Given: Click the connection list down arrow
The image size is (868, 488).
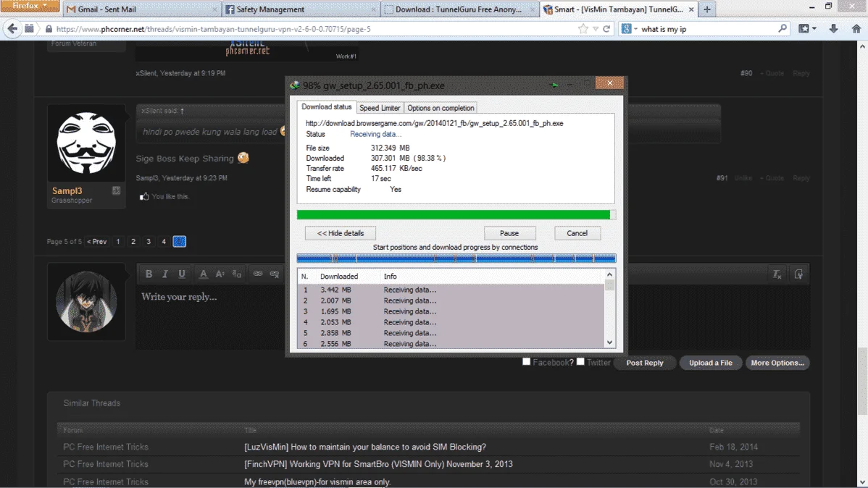Looking at the screenshot, I should coord(609,342).
